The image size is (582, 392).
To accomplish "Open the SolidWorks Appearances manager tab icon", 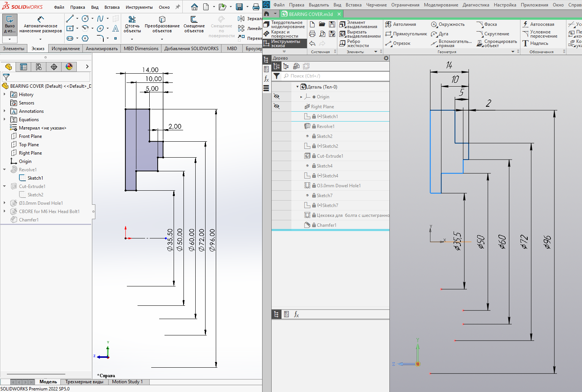I will pyautogui.click(x=69, y=67).
